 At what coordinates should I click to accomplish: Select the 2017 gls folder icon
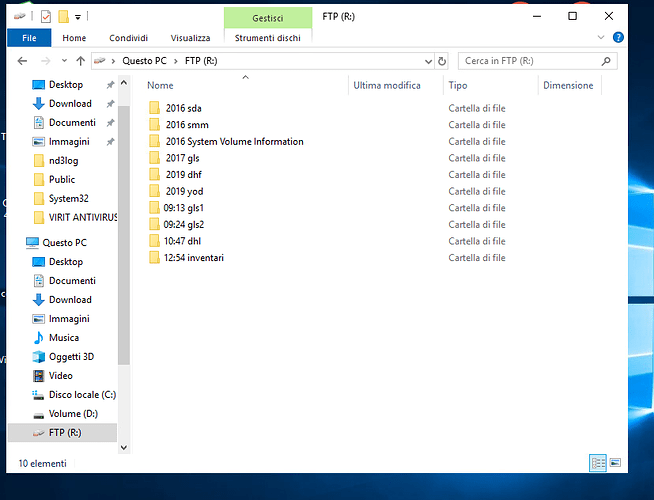point(154,158)
